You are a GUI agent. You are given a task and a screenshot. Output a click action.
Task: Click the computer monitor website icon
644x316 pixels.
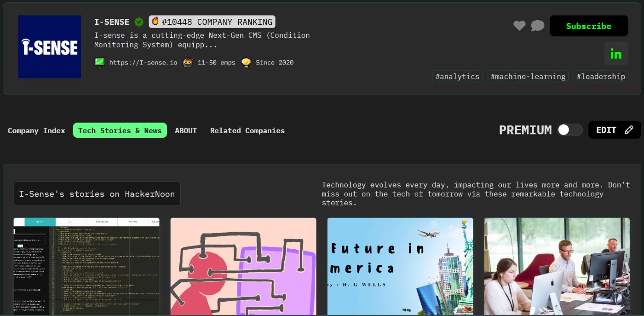tap(99, 62)
